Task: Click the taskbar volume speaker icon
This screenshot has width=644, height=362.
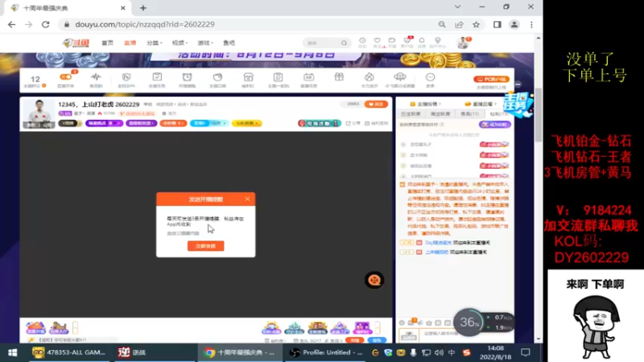Action: [439, 352]
